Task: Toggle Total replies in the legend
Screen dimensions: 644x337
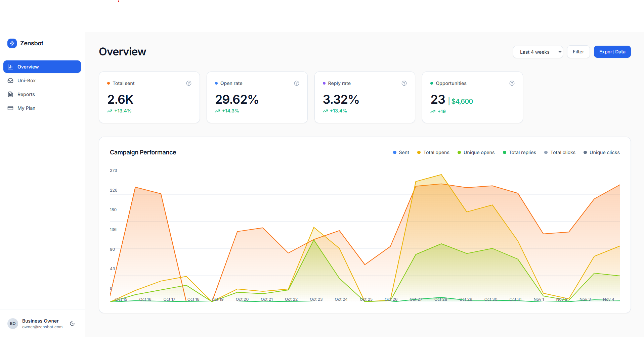Action: (x=519, y=152)
